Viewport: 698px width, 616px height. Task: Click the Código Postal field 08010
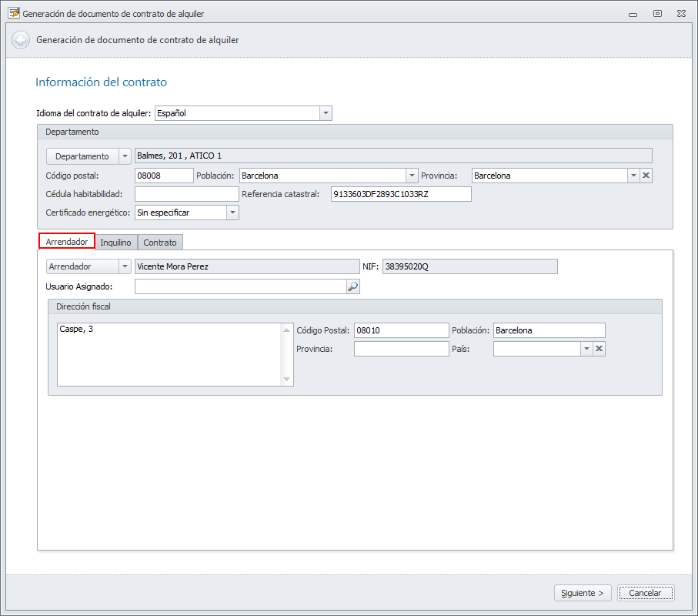402,330
